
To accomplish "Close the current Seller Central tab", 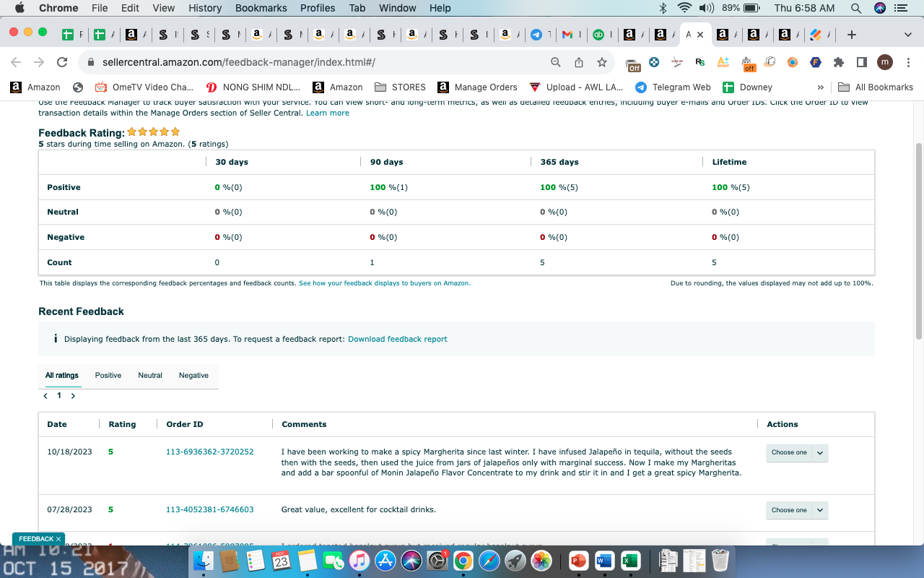I will tap(700, 34).
